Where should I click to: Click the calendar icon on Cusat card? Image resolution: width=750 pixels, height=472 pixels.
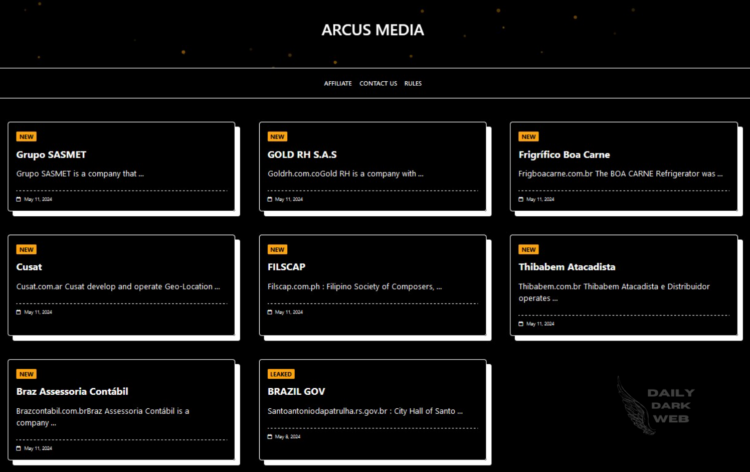19,312
